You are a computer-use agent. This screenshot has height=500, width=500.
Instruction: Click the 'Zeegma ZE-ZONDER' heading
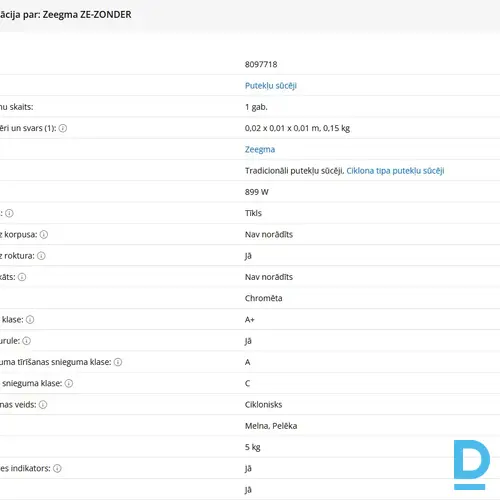[x=87, y=15]
